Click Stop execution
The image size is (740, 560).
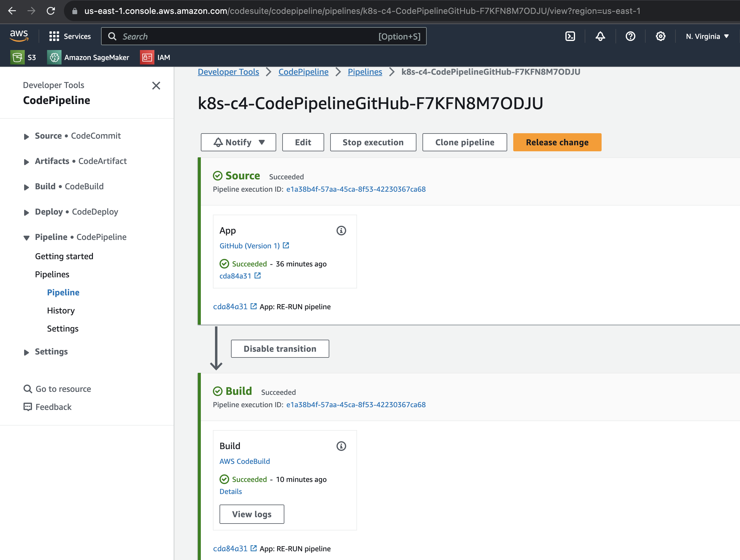(x=373, y=142)
